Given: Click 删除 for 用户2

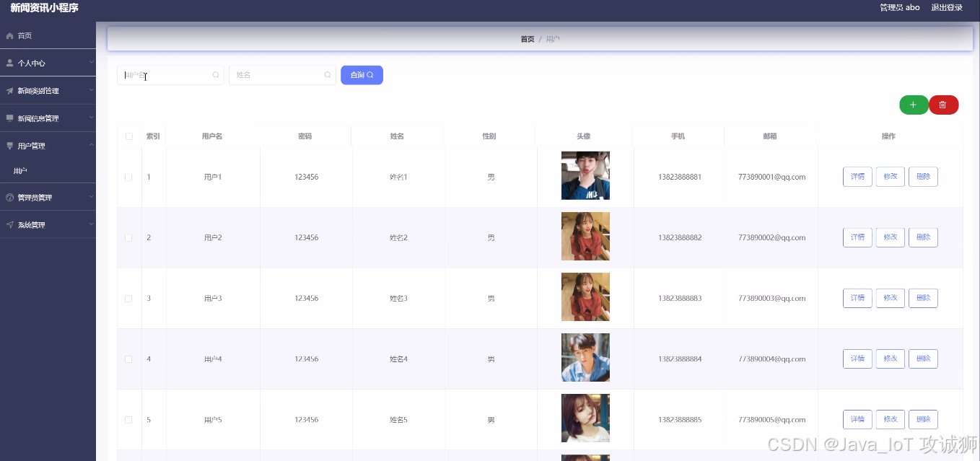Looking at the screenshot, I should [923, 237].
